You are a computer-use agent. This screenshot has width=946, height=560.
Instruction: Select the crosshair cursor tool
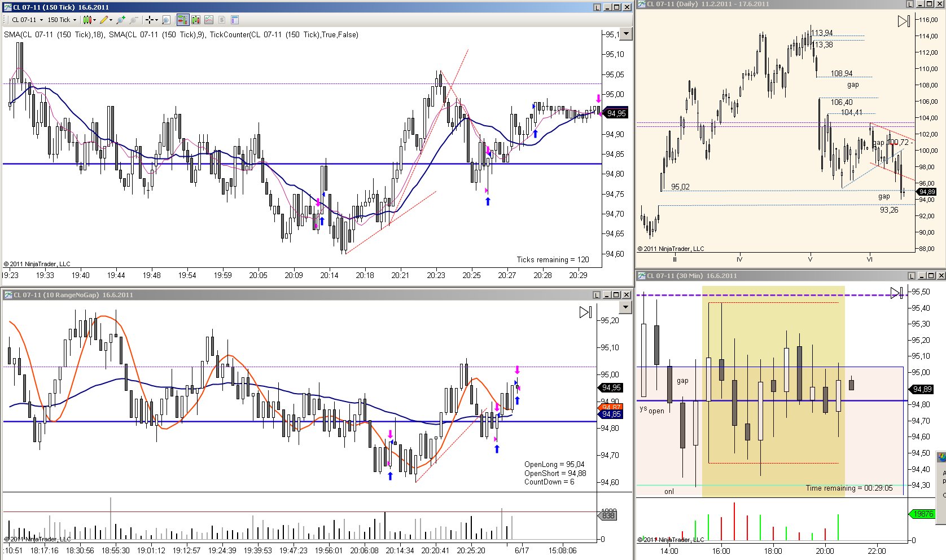coord(150,20)
